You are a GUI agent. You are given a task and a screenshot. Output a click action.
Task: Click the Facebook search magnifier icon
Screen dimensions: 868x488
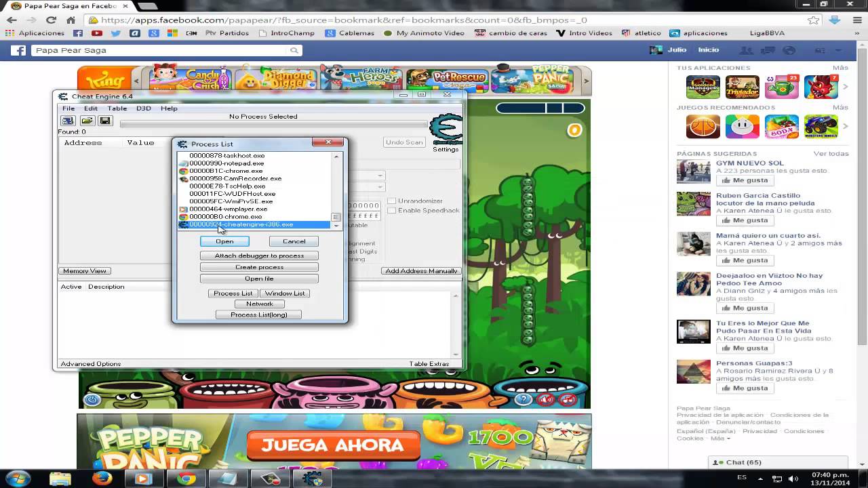[294, 50]
